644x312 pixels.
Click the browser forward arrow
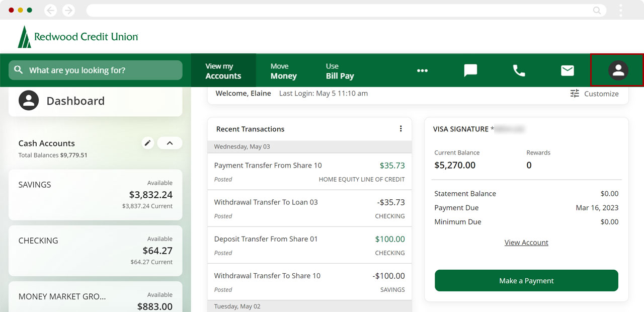coord(68,10)
